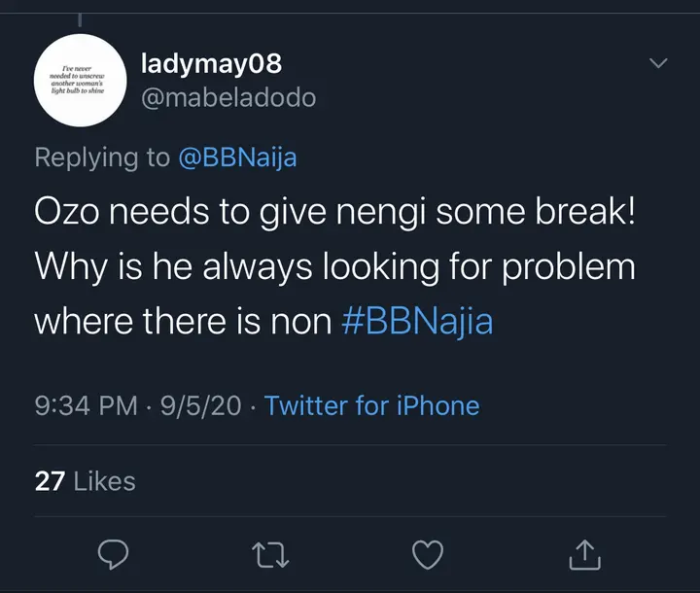Visit the @BBNaija mention link

pyautogui.click(x=237, y=157)
